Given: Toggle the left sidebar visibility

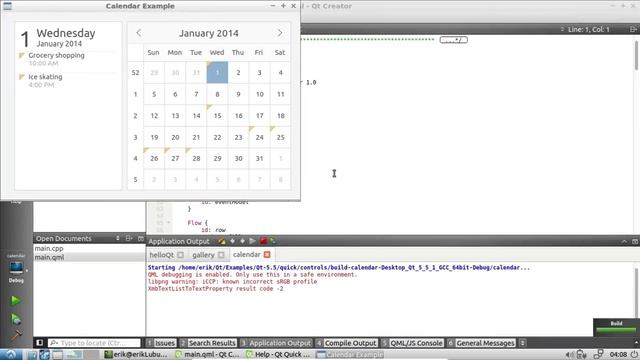Looking at the screenshot, I should coord(40,342).
